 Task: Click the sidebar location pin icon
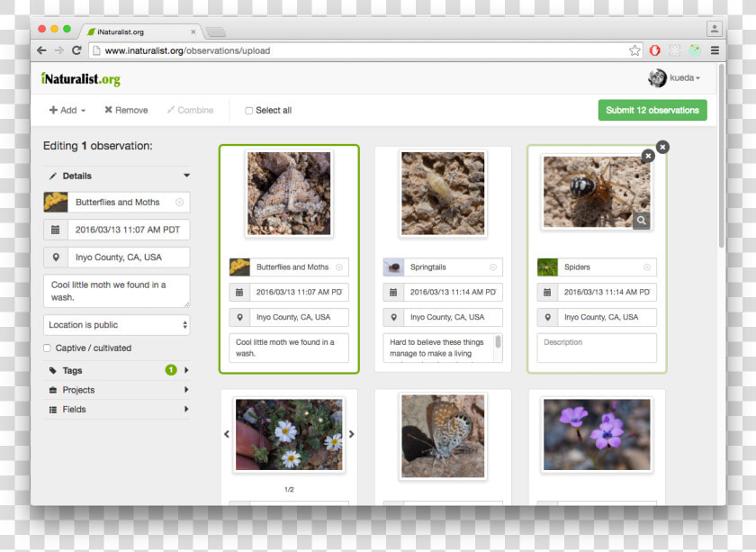point(56,258)
